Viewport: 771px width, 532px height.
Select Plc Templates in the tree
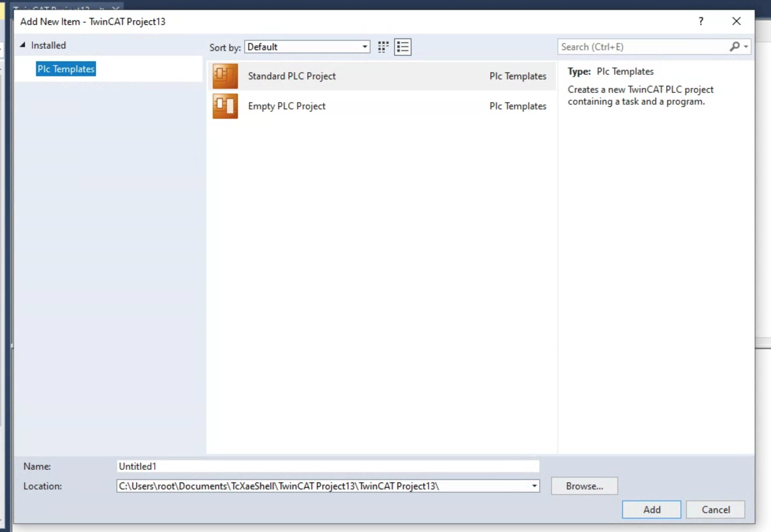[66, 69]
